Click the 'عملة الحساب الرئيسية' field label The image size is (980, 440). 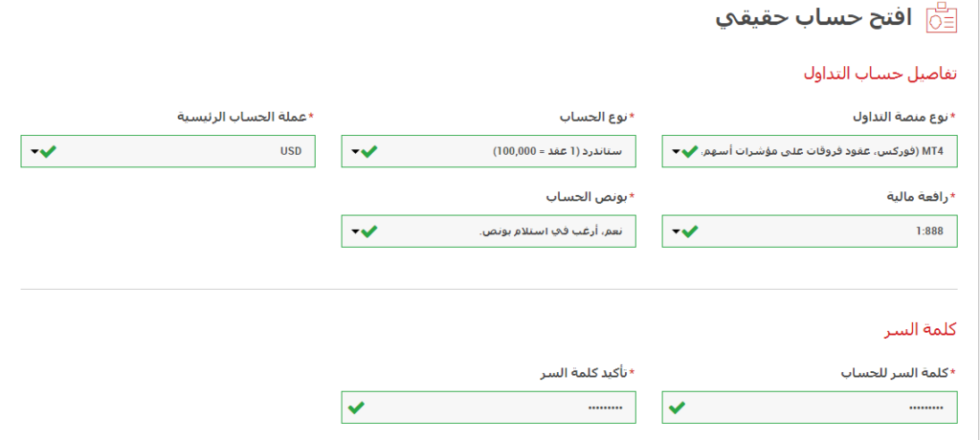[244, 117]
